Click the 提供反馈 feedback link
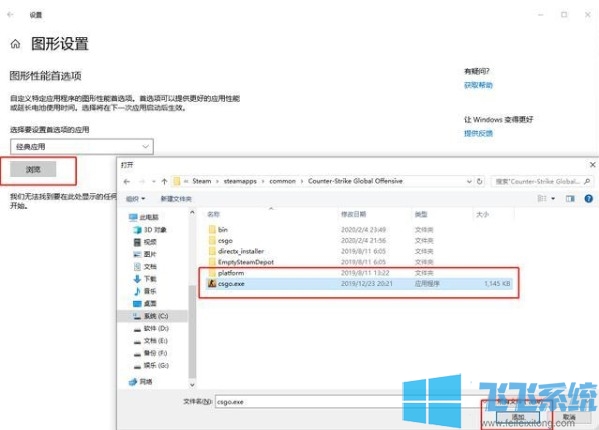The height and width of the screenshot is (430, 599). click(478, 133)
